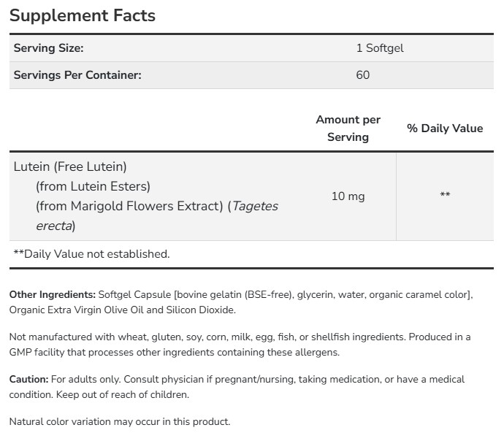Click the Servings Per Container label
This screenshot has height=441, width=504.
tap(77, 74)
